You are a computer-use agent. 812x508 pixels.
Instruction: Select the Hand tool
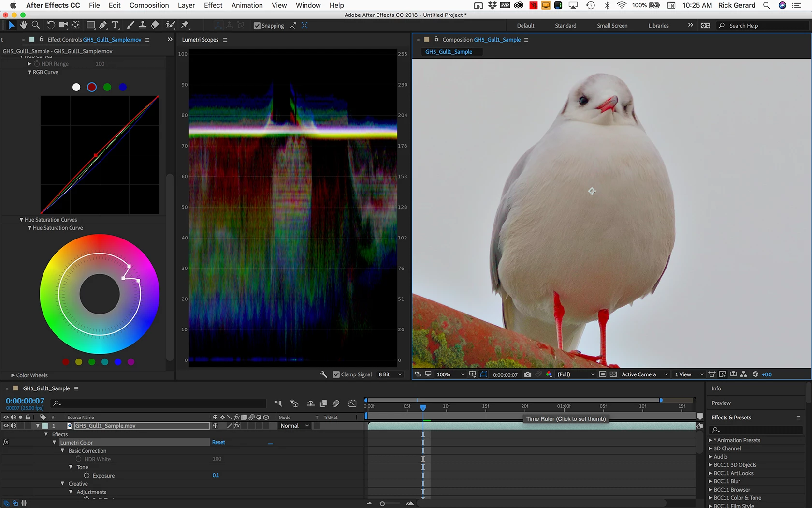[23, 25]
